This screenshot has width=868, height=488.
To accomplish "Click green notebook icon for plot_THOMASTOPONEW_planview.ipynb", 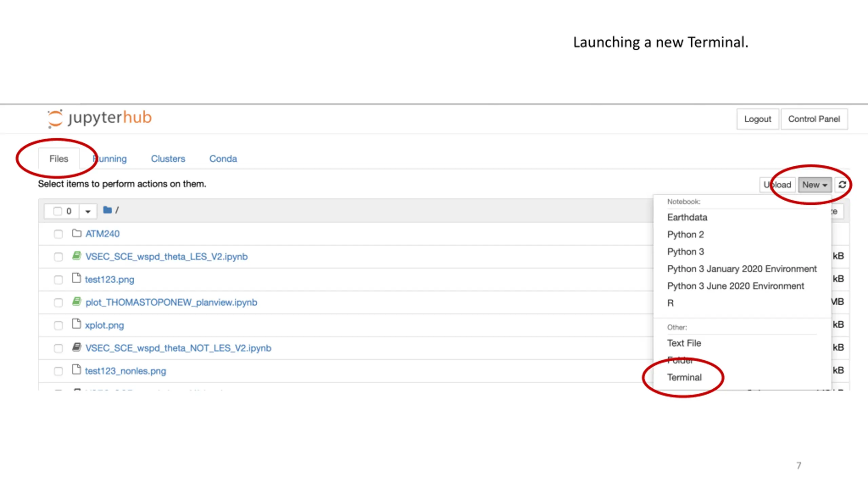I will click(77, 302).
